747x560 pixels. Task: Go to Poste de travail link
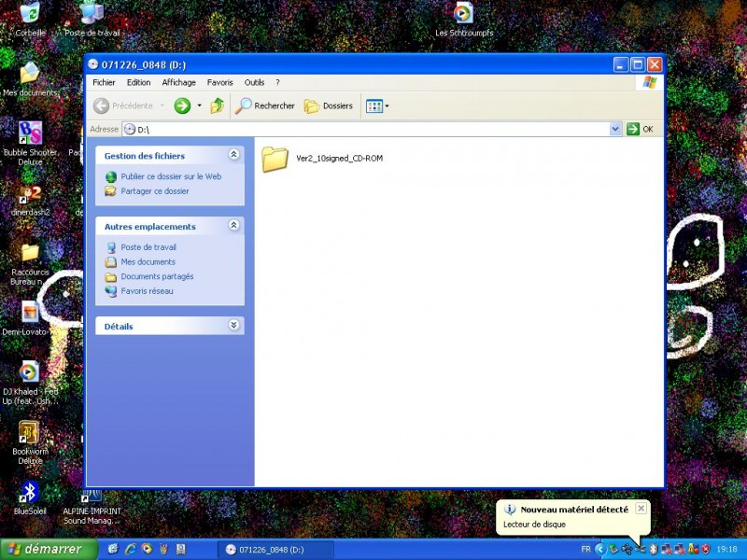[148, 247]
